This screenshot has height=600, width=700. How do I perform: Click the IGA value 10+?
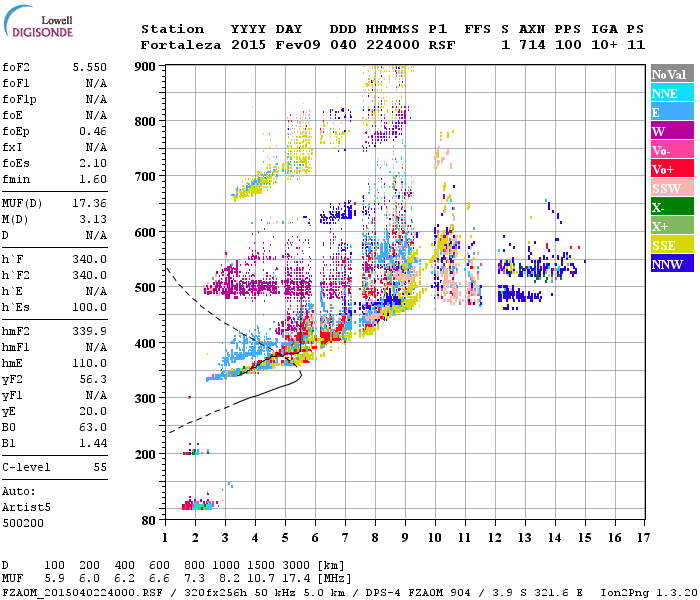pos(604,45)
